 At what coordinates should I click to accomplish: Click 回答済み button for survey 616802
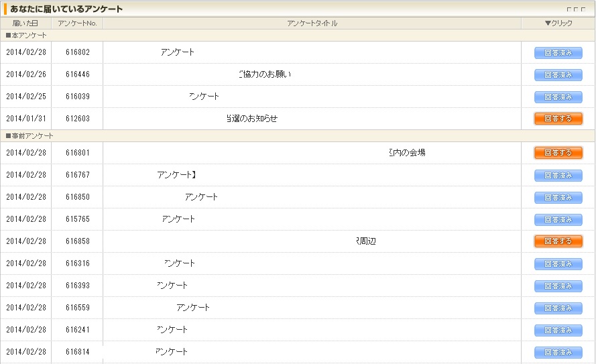[x=558, y=53]
